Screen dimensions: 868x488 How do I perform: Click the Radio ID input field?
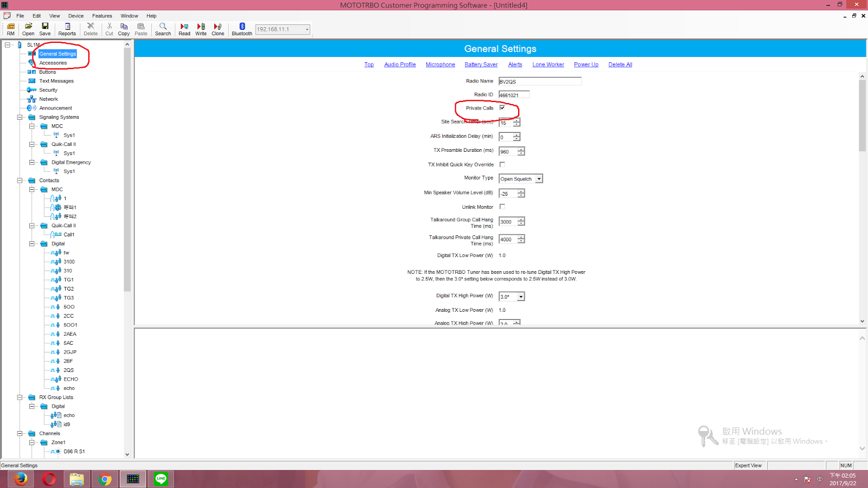click(x=514, y=95)
